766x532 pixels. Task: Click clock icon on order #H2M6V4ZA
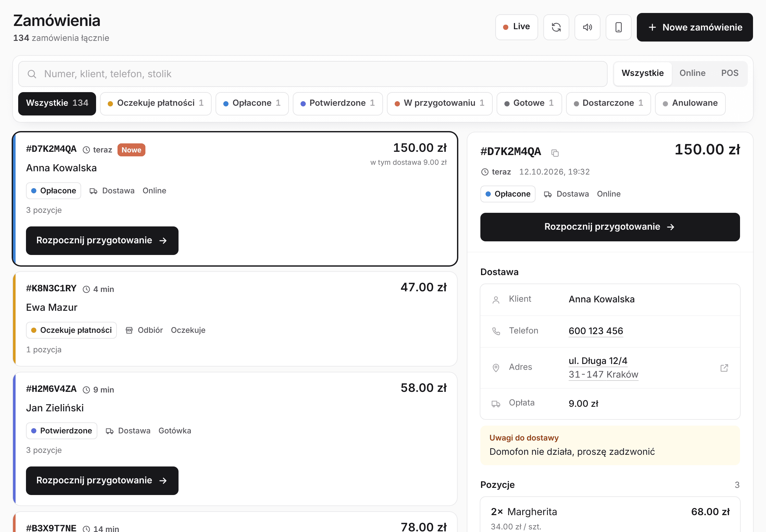coord(86,390)
